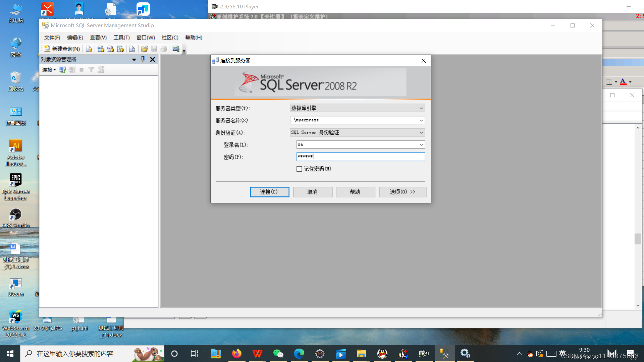This screenshot has height=362, width=644.
Task: Open the 连接 dropdown in Object Explorer
Action: [x=49, y=70]
